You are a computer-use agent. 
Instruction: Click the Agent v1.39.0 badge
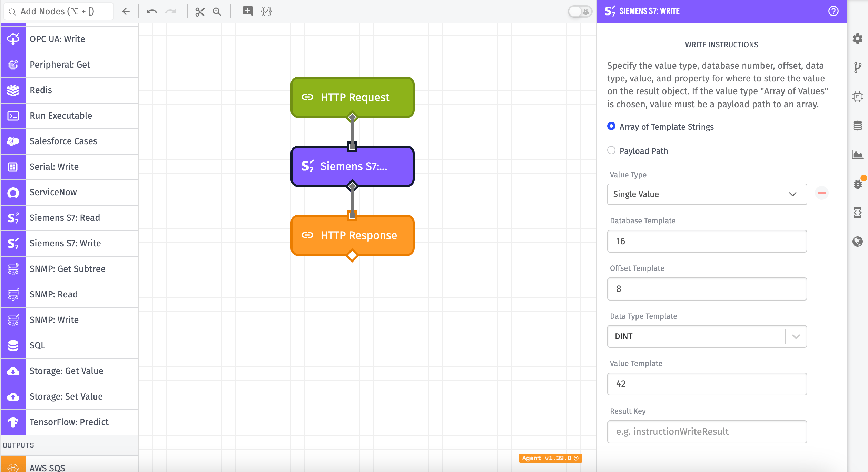point(550,458)
